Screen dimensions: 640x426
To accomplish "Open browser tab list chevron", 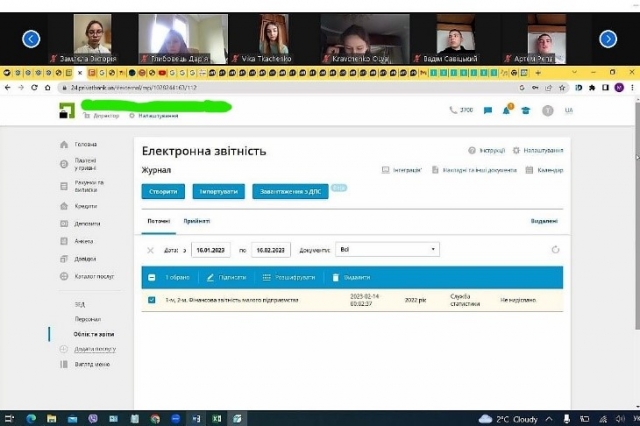I will [x=574, y=73].
